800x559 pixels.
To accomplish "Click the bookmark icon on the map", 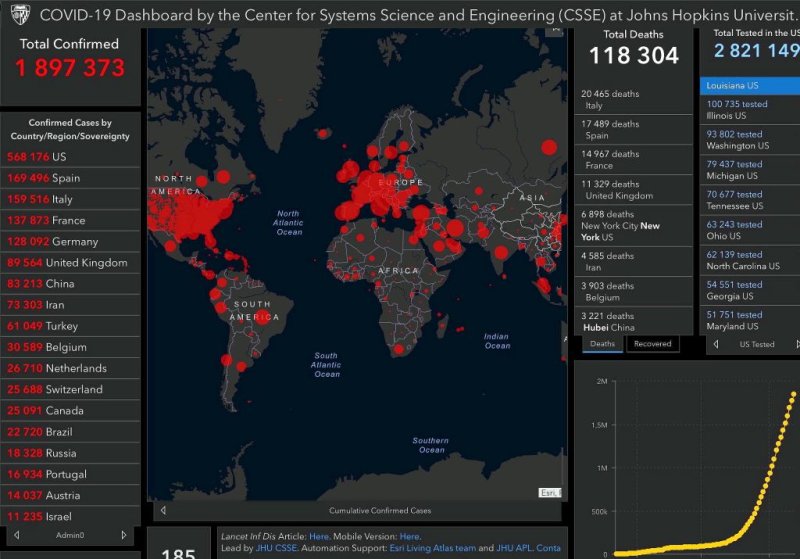I will pos(556,30).
